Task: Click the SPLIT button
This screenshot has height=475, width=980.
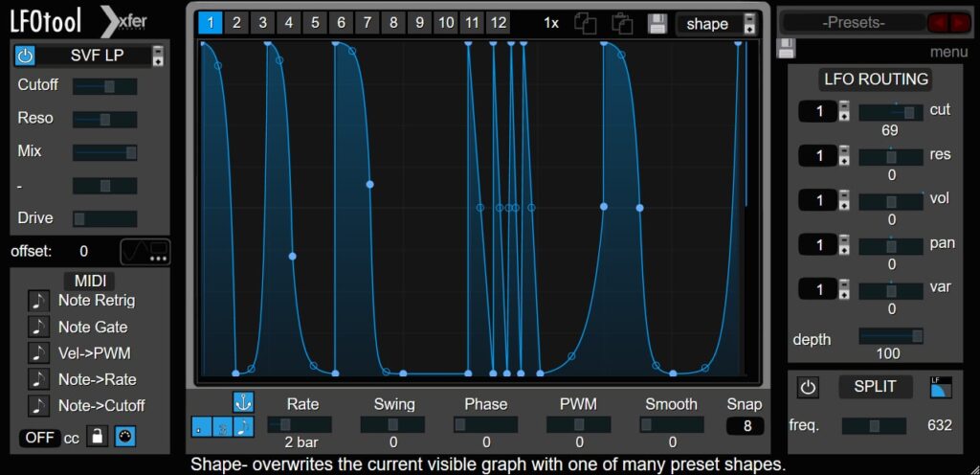Action: pos(876,387)
